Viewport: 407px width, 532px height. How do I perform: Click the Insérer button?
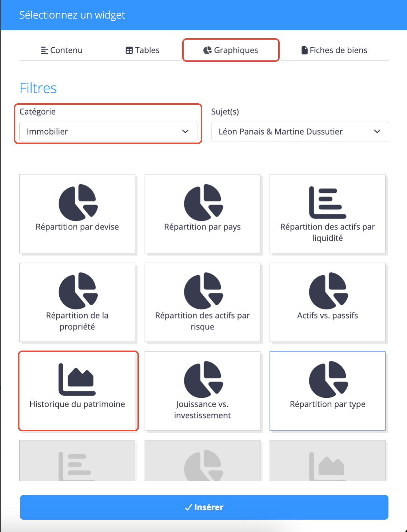click(204, 507)
